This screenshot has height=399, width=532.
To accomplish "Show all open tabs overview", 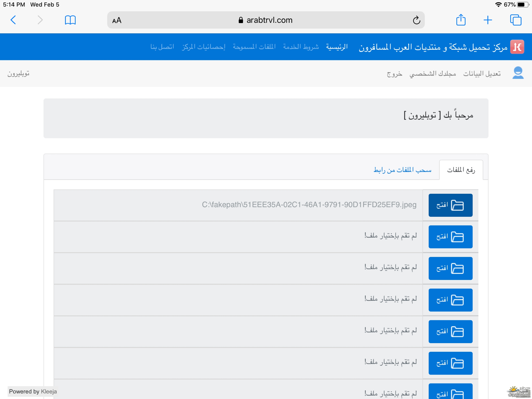I will pyautogui.click(x=516, y=20).
